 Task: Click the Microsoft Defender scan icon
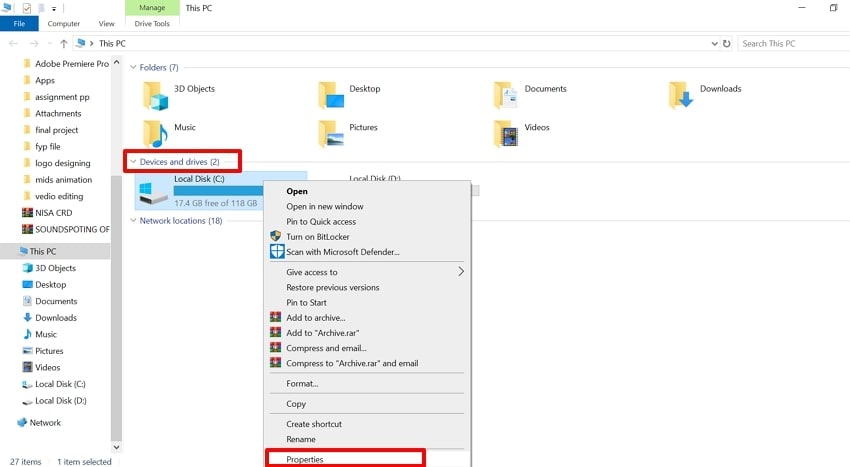click(277, 252)
